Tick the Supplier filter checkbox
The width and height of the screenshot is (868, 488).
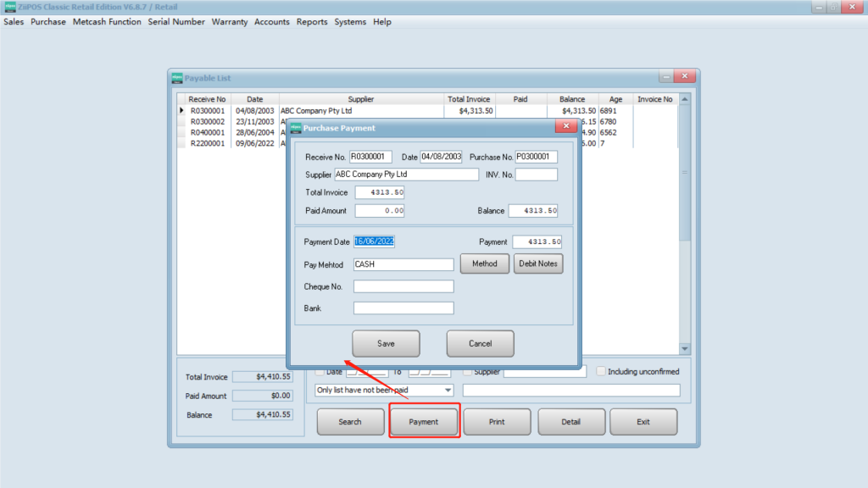tap(468, 371)
